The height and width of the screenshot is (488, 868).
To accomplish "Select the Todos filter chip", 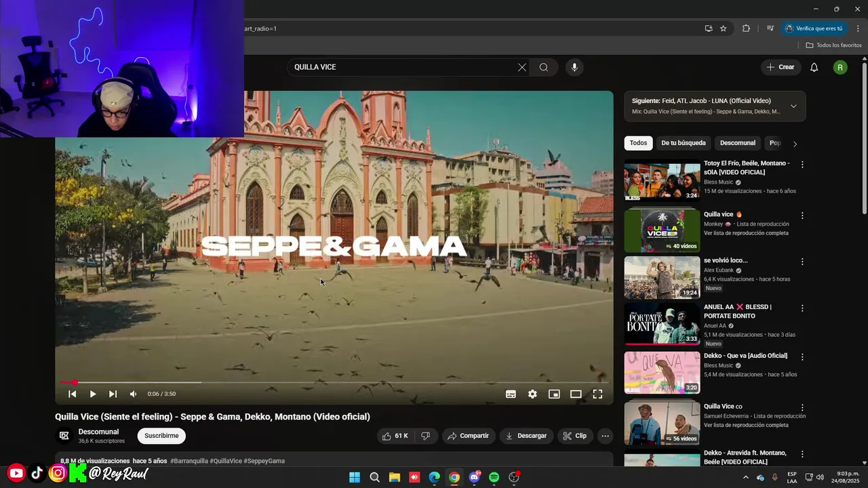I will click(x=638, y=143).
